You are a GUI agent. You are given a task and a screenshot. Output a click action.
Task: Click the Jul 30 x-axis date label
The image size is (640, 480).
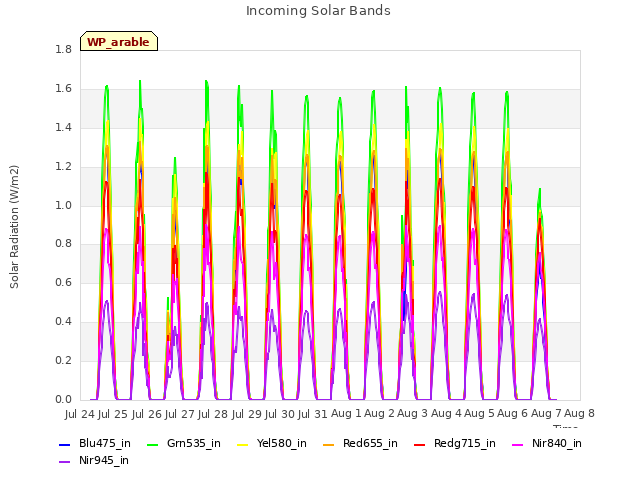click(280, 414)
